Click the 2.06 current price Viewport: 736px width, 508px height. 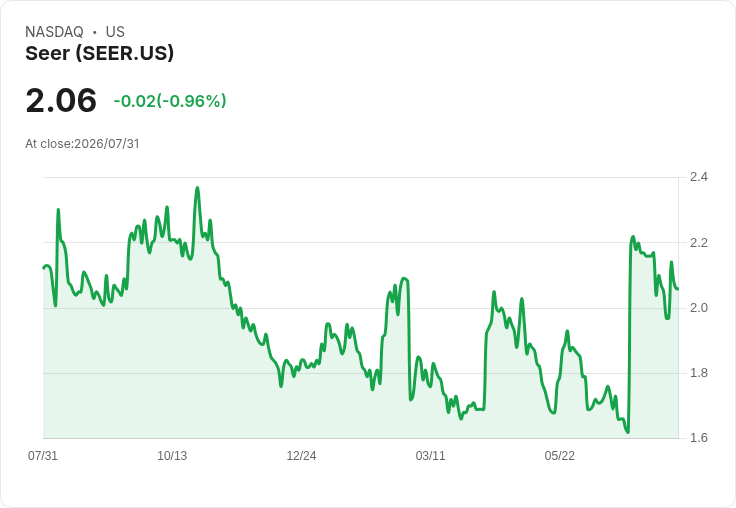[61, 100]
